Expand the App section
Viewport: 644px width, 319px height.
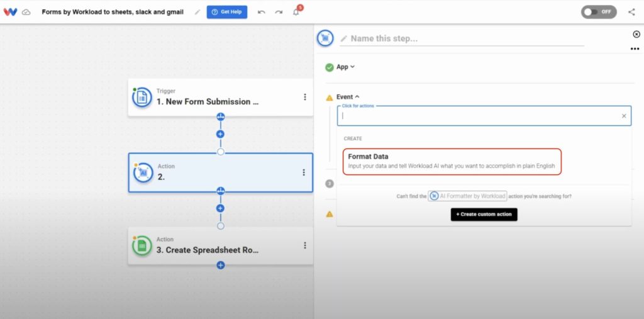click(x=345, y=67)
